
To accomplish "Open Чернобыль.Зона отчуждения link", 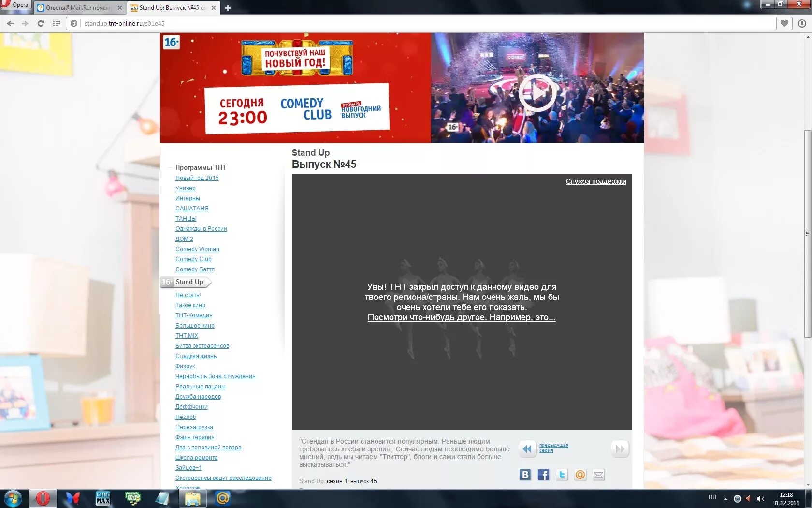I will 215,376.
